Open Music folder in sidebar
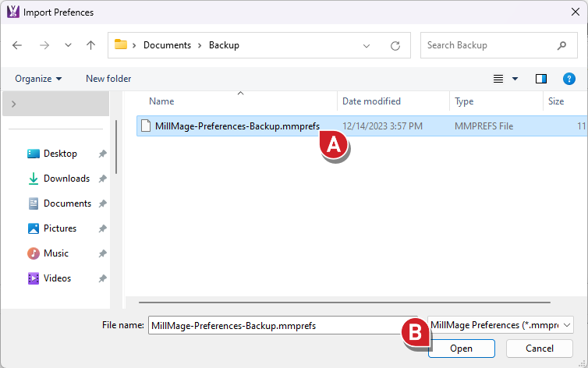The image size is (588, 368). click(55, 253)
